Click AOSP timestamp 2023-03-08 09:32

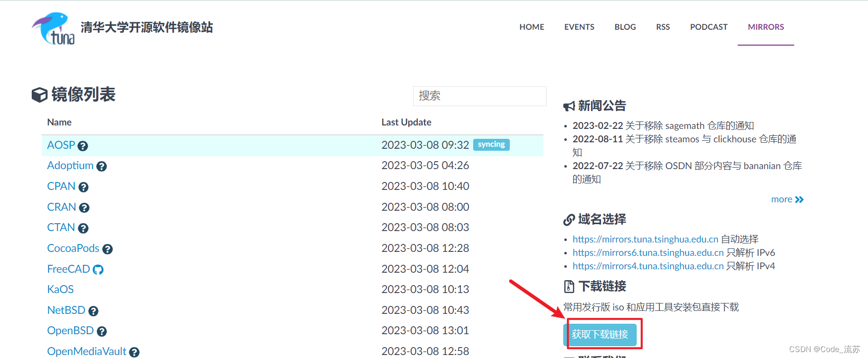pyautogui.click(x=425, y=145)
